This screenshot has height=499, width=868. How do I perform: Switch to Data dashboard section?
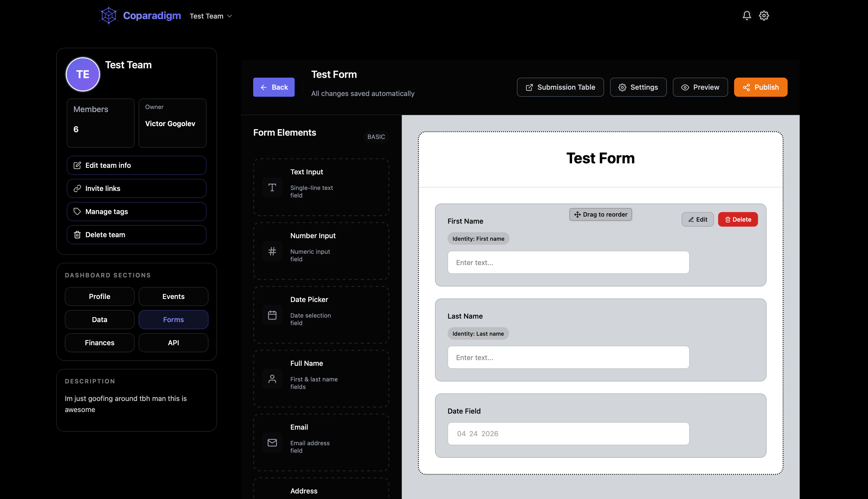pos(100,319)
